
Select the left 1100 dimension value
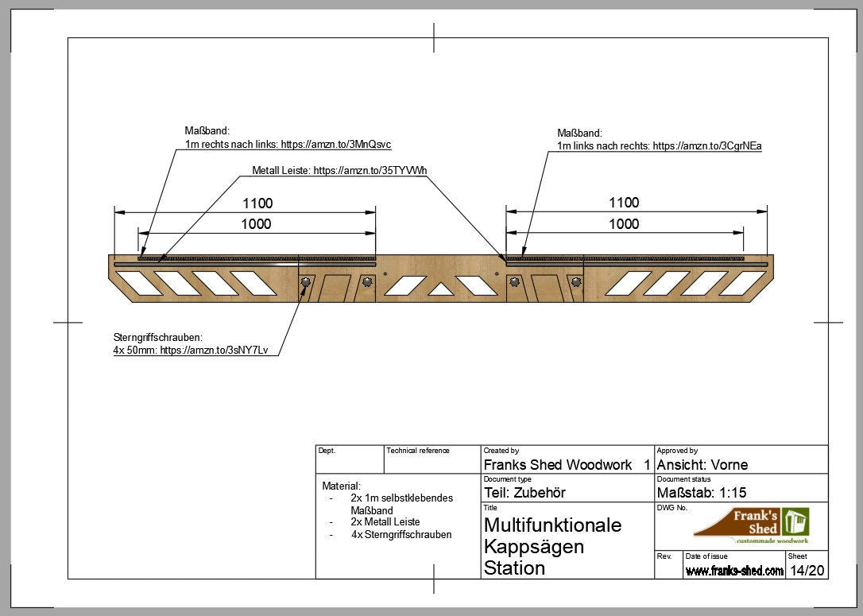[x=257, y=203]
